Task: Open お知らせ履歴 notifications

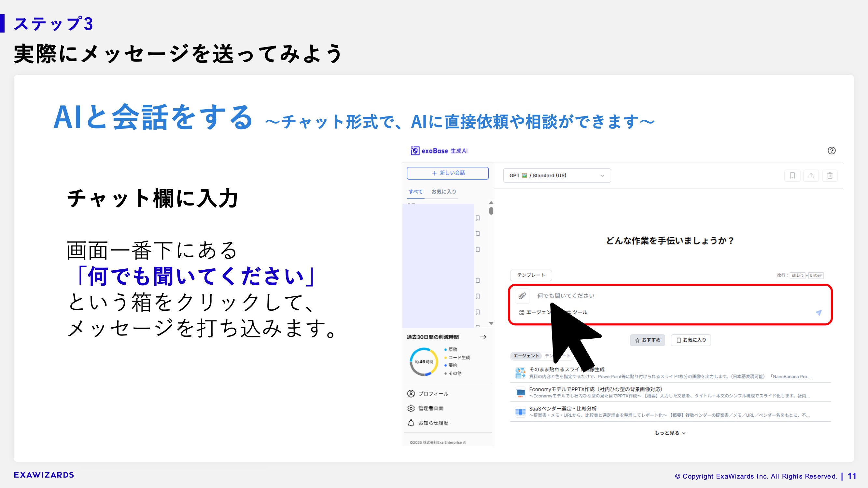Action: 428,423
